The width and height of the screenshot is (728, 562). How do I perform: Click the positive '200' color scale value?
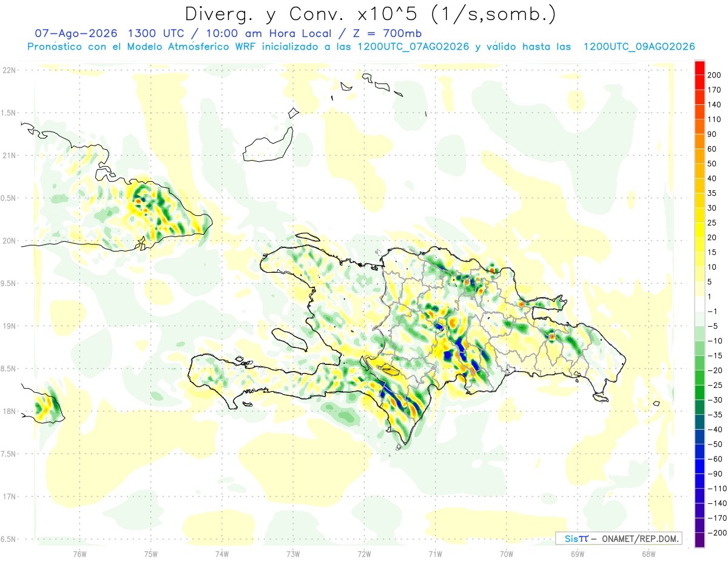(x=715, y=75)
